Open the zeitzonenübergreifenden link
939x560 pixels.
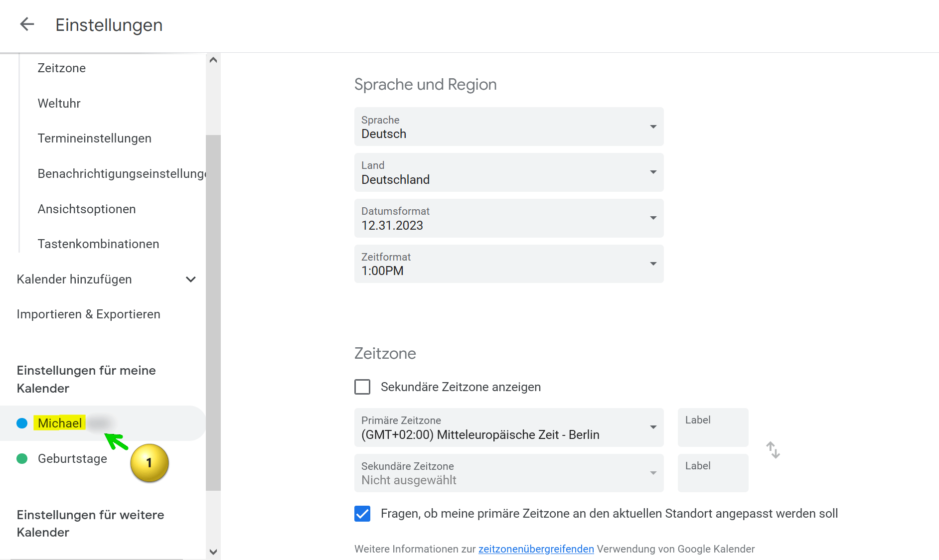click(536, 549)
